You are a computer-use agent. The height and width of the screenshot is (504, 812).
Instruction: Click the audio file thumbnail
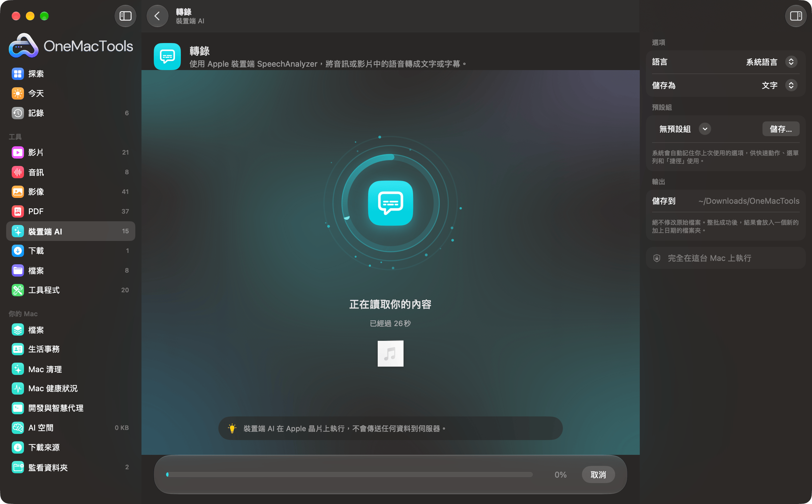(390, 354)
